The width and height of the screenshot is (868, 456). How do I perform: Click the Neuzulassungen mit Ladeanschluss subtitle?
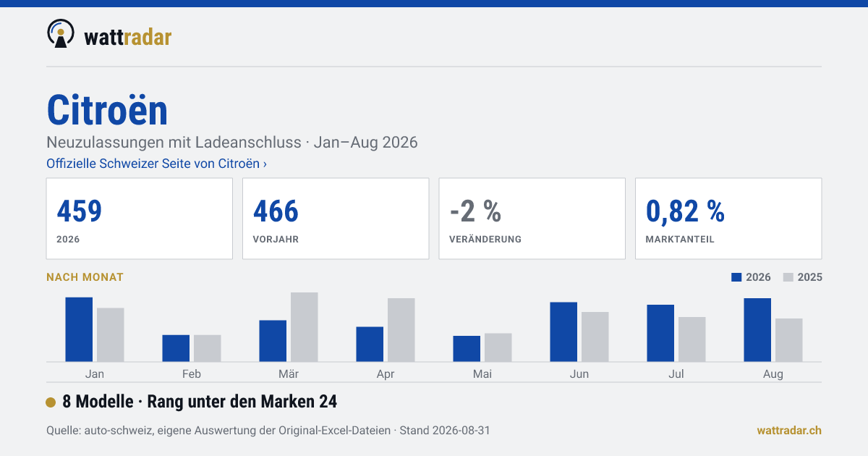pos(232,143)
